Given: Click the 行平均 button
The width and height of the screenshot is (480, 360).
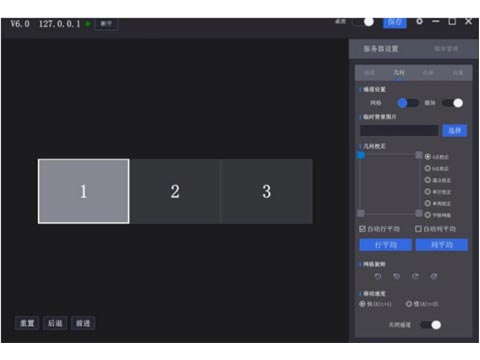Looking at the screenshot, I should tap(386, 245).
